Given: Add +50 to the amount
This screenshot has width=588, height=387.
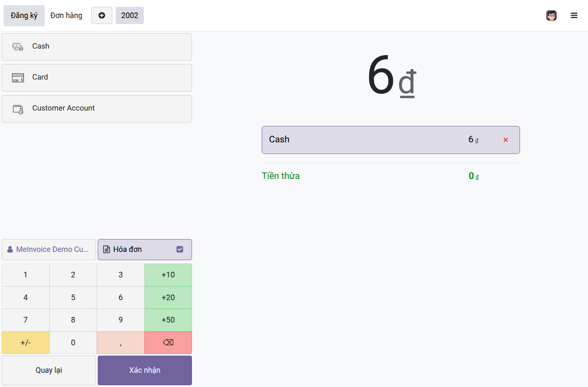Looking at the screenshot, I should coord(168,320).
